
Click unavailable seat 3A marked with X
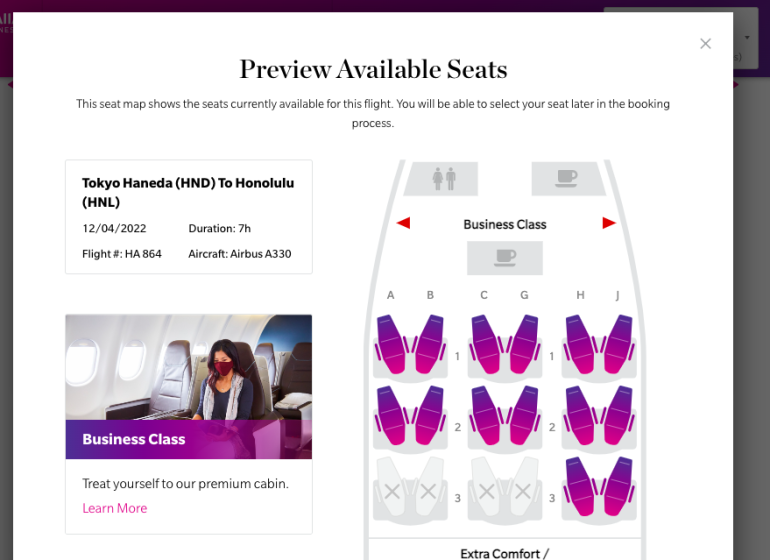391,489
